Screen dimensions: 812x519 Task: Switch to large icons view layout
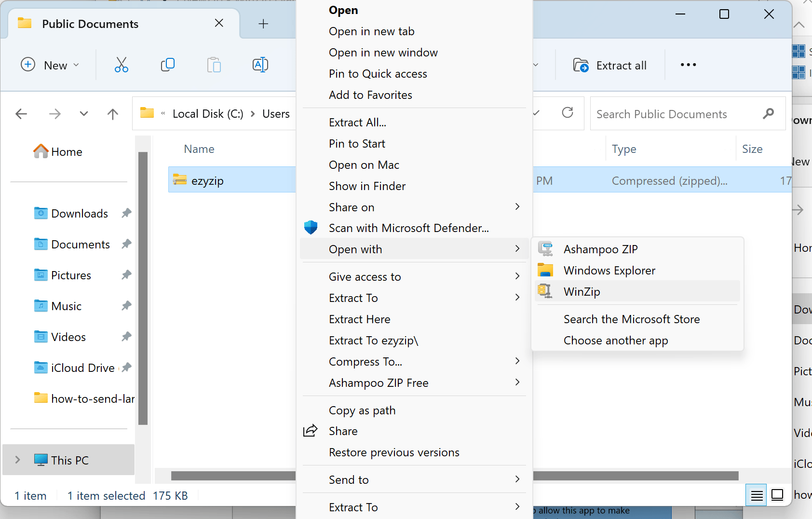(777, 495)
